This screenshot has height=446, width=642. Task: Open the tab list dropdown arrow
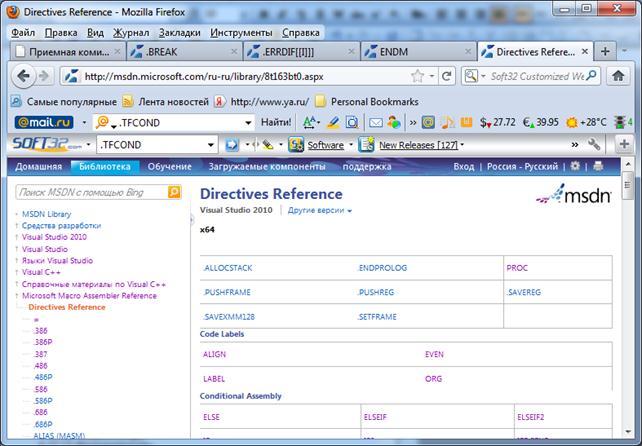point(624,51)
